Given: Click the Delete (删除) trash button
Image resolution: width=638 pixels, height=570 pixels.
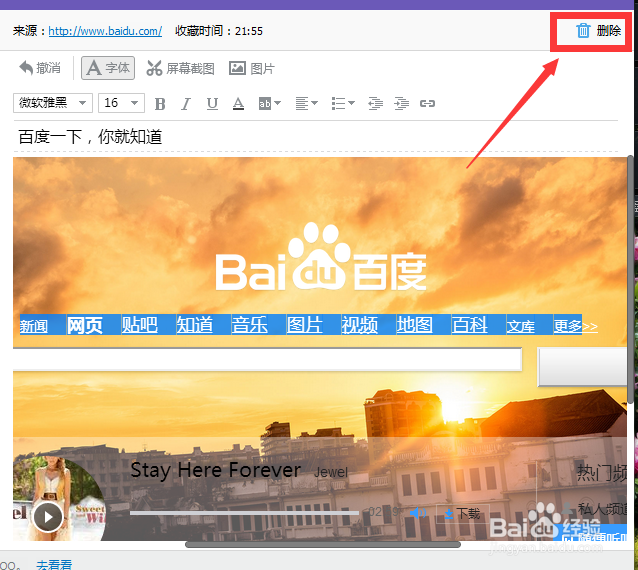Looking at the screenshot, I should [598, 31].
